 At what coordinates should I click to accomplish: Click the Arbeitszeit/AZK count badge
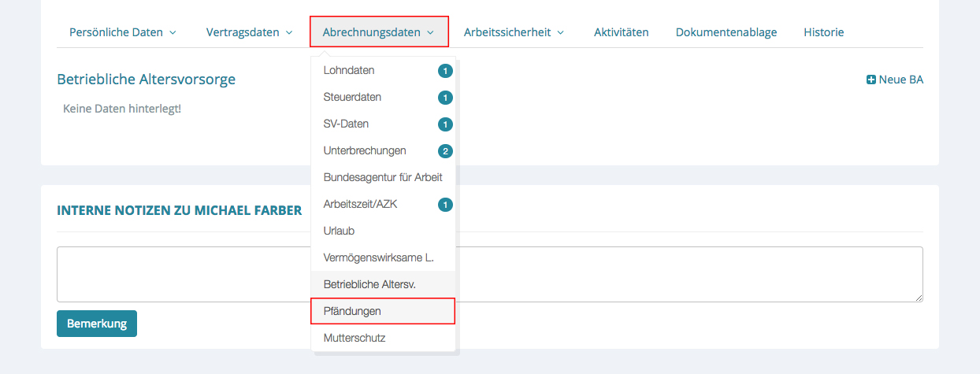[445, 205]
